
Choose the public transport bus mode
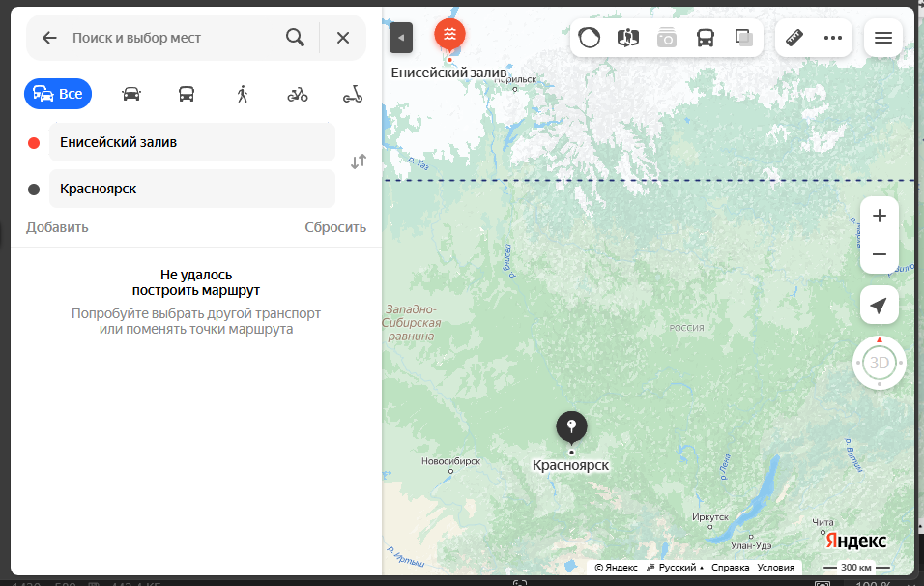pos(187,94)
